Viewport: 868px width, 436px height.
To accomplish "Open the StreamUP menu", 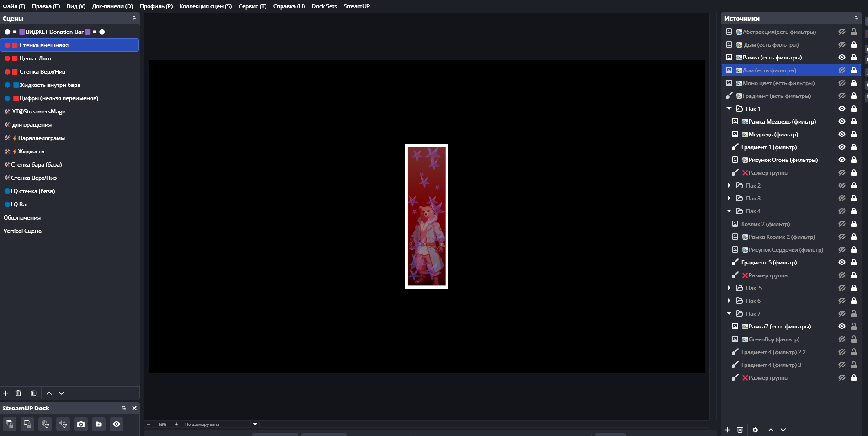I will pyautogui.click(x=357, y=6).
